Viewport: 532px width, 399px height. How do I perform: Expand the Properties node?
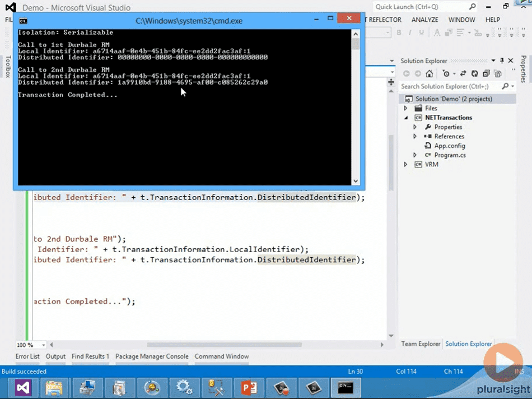415,127
